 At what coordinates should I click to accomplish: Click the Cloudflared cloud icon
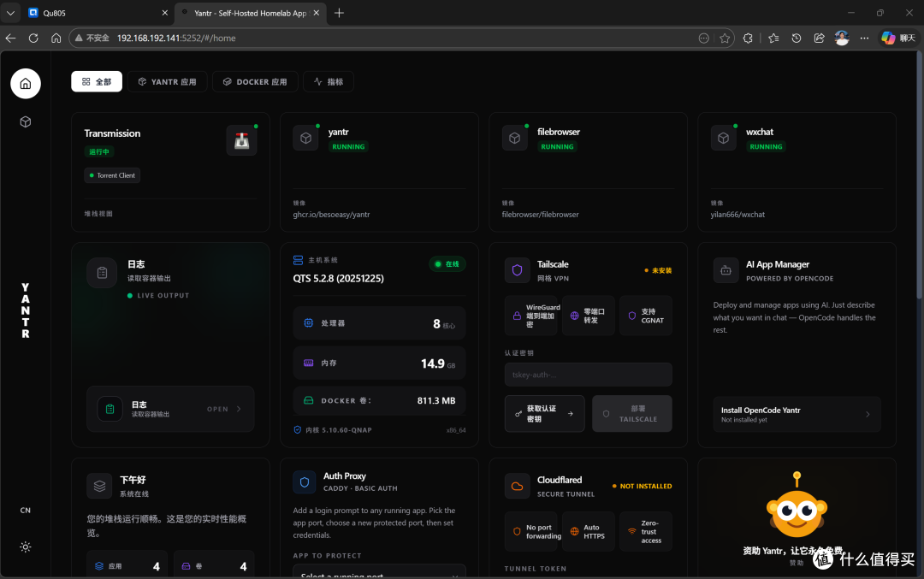coord(517,486)
